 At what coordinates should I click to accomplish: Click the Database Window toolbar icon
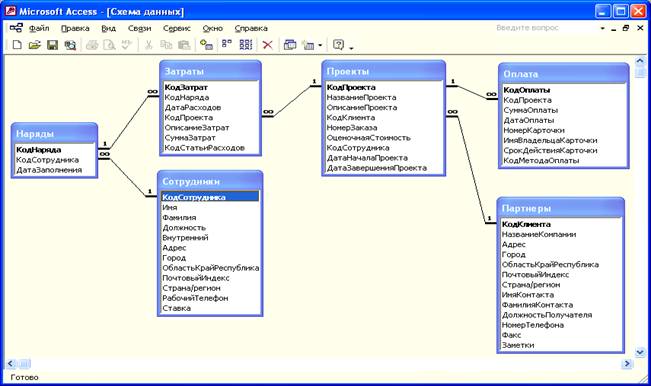coord(290,45)
